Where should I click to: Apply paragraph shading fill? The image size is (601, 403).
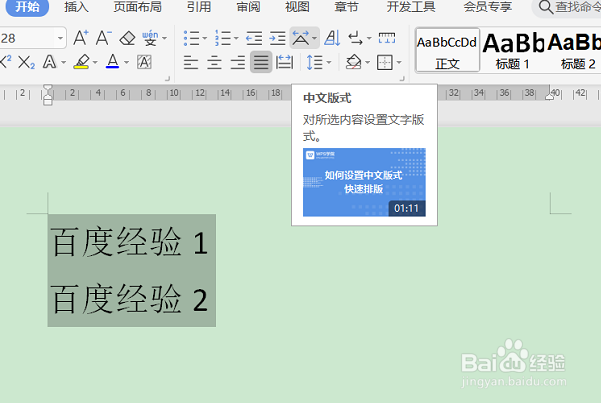point(353,62)
